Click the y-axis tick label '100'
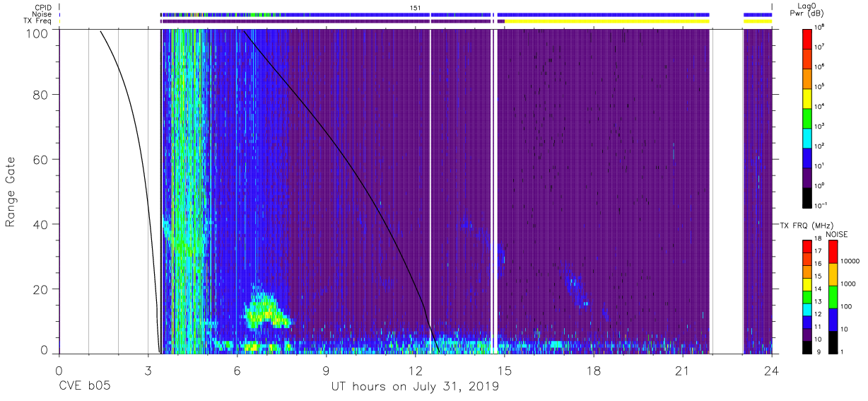Image resolution: width=868 pixels, height=401 pixels. pos(37,33)
